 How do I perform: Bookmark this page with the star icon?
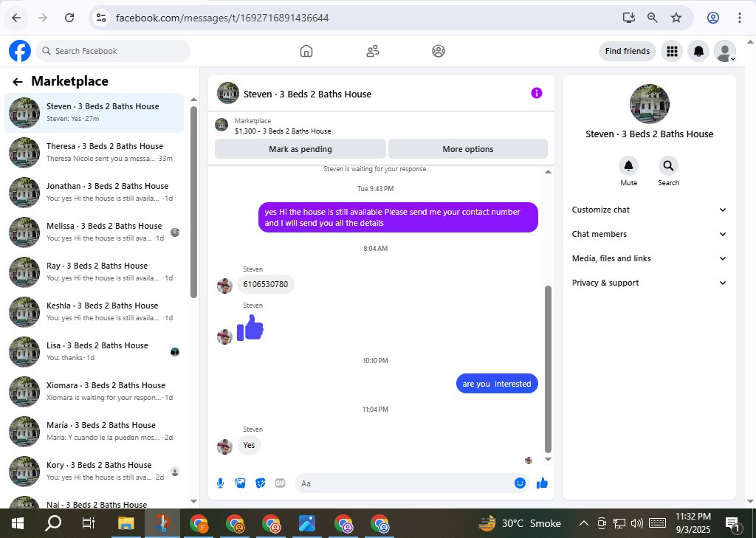point(676,18)
